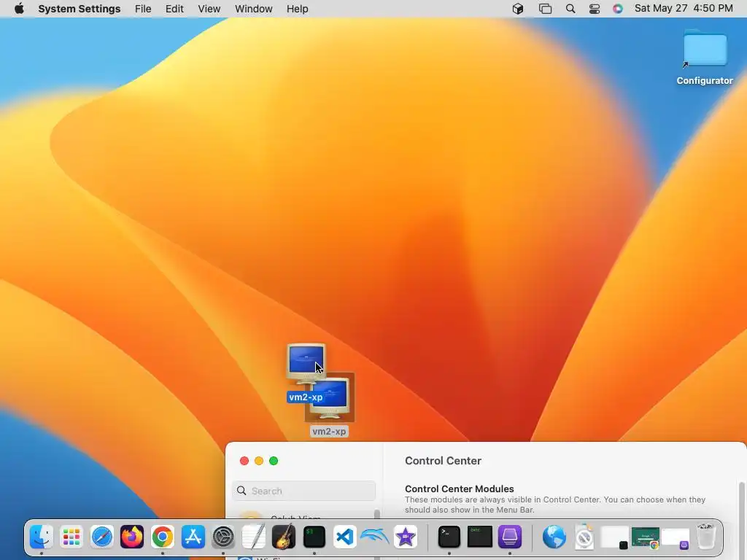Click the Control Center pane scrollbar
747x560 pixels.
742,499
